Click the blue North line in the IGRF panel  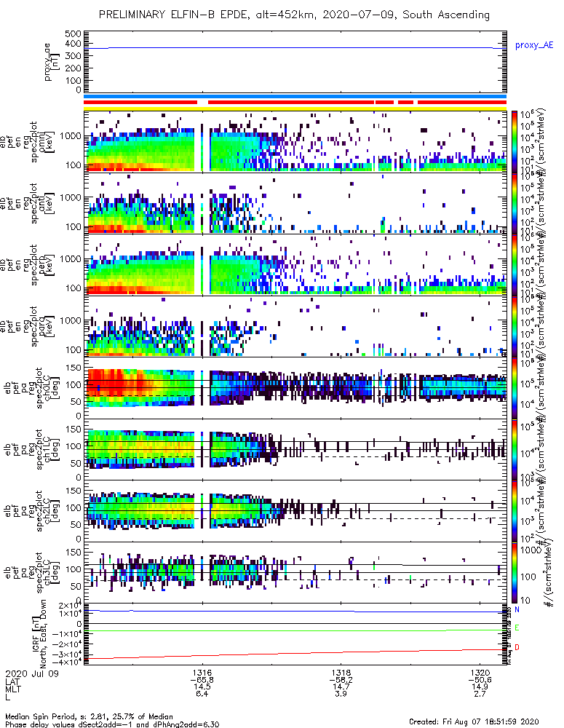click(x=295, y=611)
